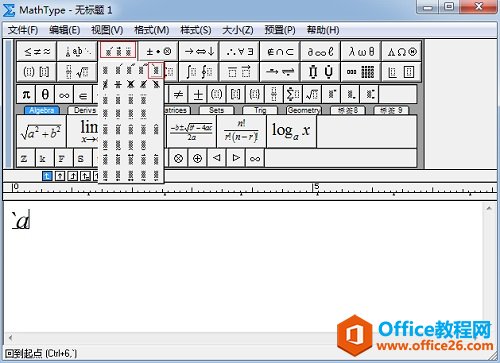Open the embellishments palette in top row
Viewport: 500px width, 363px height.
tap(118, 51)
